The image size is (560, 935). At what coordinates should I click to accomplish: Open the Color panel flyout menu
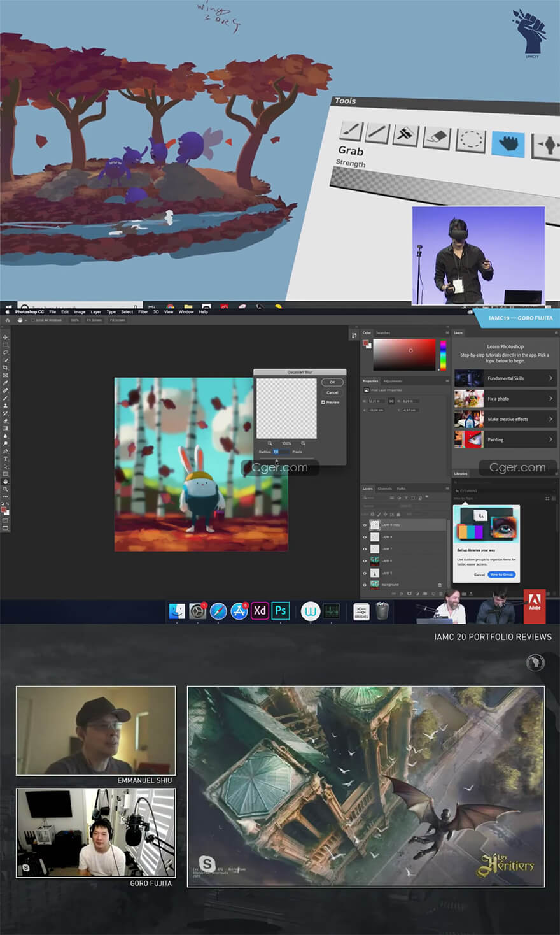point(447,332)
